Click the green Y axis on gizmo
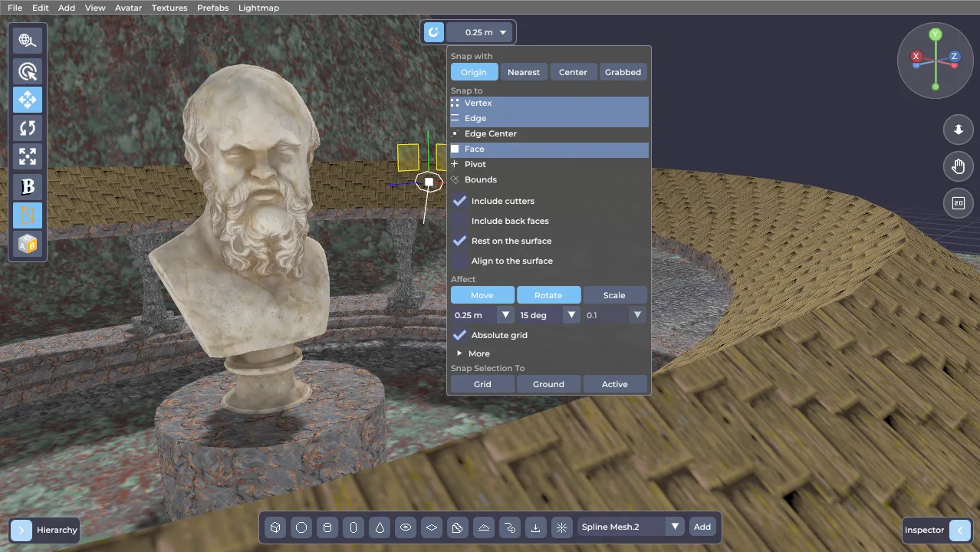The width and height of the screenshot is (980, 552). (x=936, y=34)
